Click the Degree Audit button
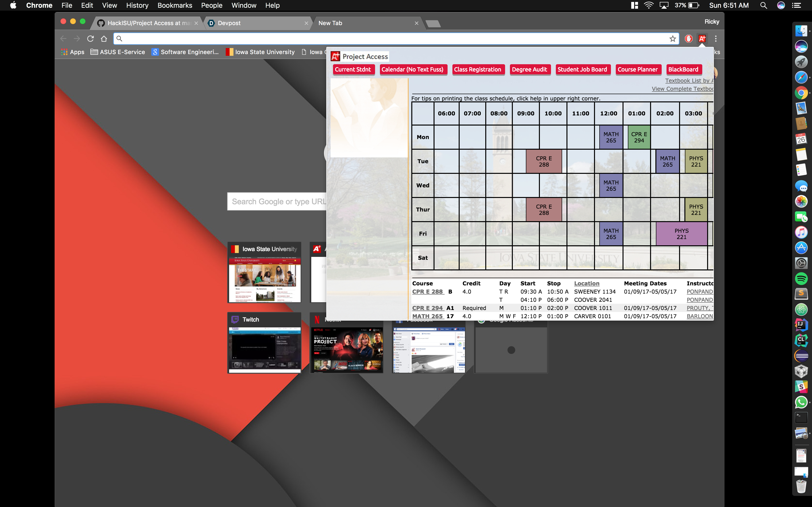 pyautogui.click(x=529, y=70)
